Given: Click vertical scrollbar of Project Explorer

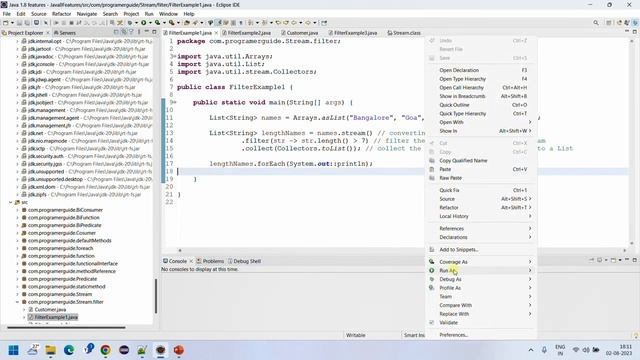Looking at the screenshot, I should tap(156, 296).
